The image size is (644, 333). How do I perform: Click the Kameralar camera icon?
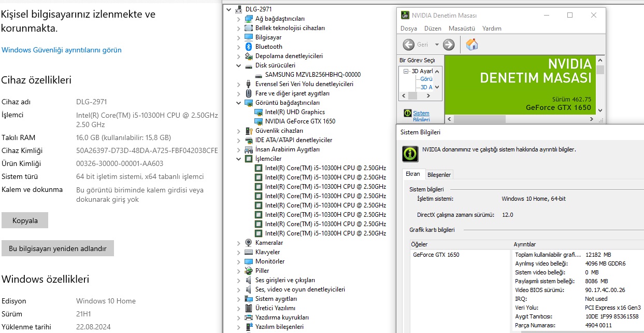[x=249, y=243]
